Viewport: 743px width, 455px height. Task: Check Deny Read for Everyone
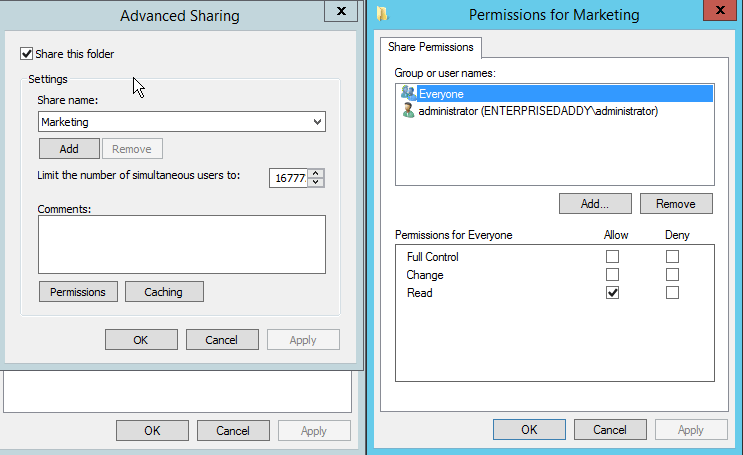point(672,293)
